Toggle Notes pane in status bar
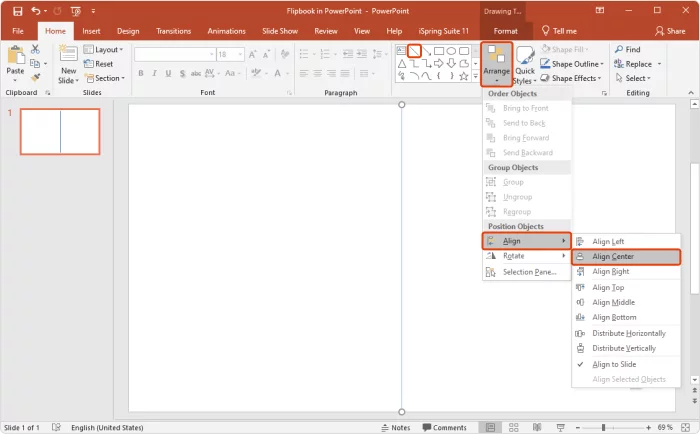700x434 pixels. point(396,428)
